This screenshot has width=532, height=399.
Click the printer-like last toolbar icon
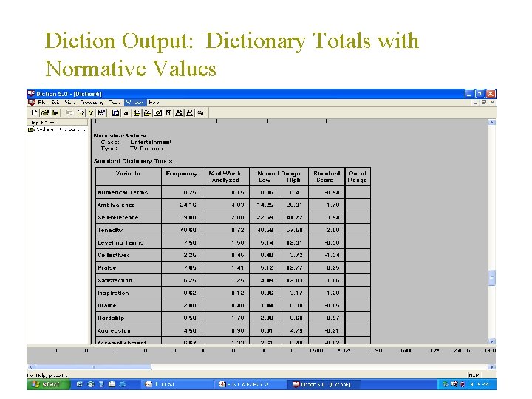(x=200, y=113)
